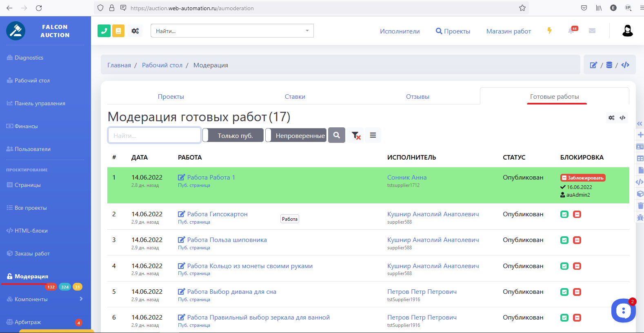Open the "Найти..." dropdown in the header
This screenshot has height=333, width=644.
pos(232,31)
